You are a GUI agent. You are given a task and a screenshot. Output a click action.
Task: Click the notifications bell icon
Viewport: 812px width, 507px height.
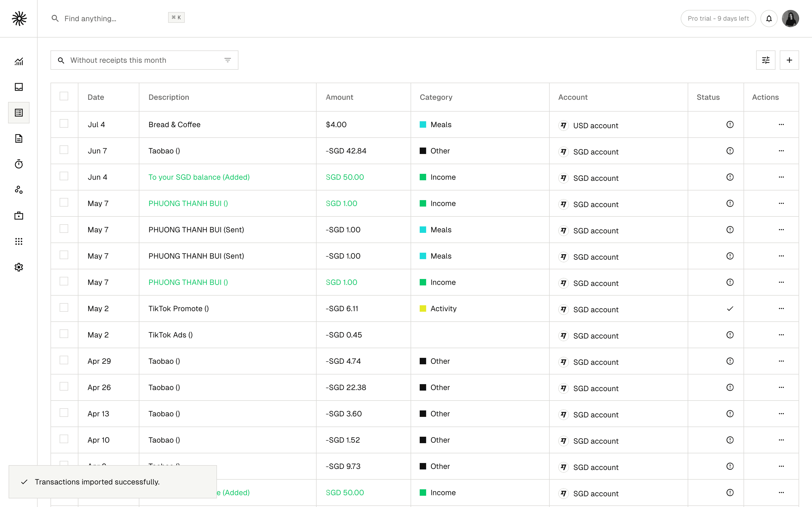click(x=769, y=19)
